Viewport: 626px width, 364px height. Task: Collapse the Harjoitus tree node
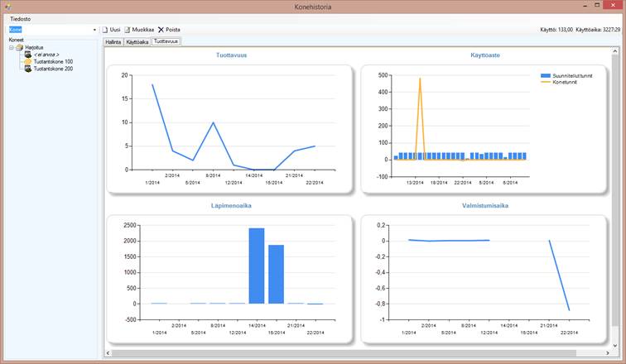(x=11, y=48)
